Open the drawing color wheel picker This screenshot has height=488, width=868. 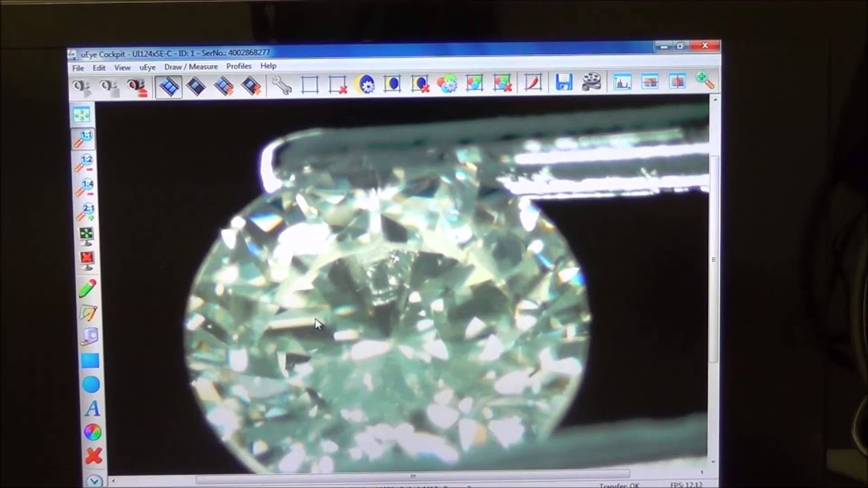click(x=92, y=432)
